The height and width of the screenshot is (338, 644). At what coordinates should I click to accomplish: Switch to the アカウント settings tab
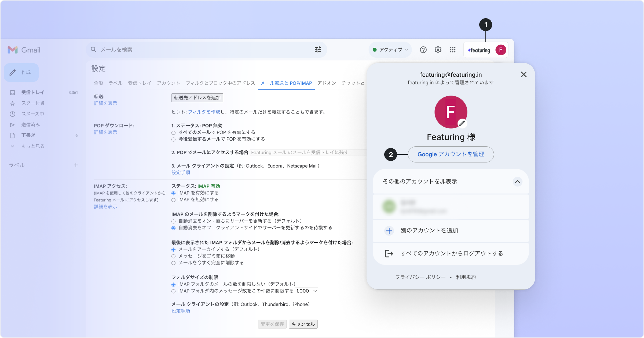(168, 83)
